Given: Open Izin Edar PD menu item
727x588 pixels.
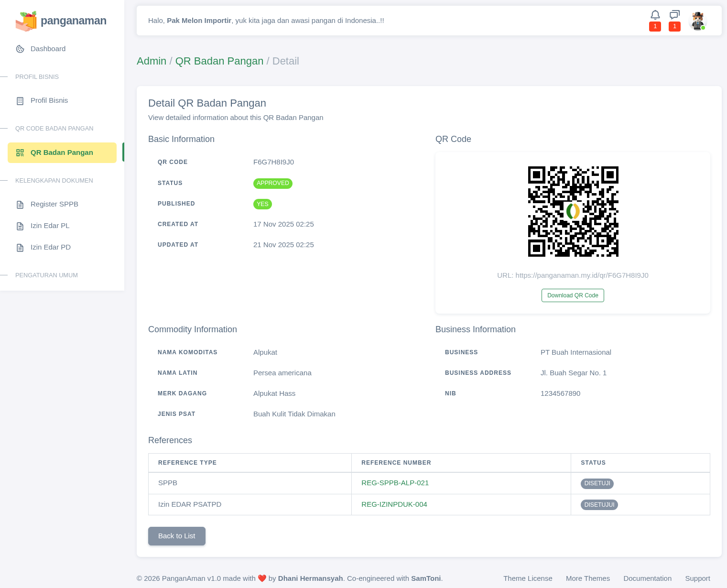Looking at the screenshot, I should pos(62,247).
